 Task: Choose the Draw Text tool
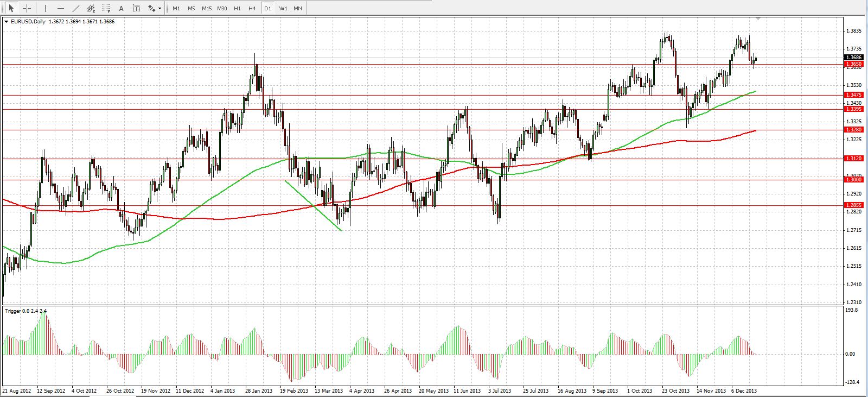click(x=121, y=8)
